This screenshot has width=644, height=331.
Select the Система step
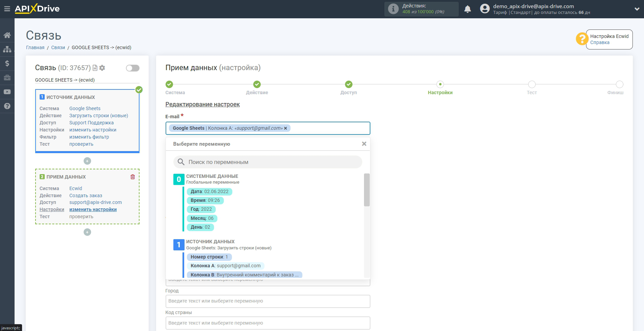[x=169, y=84]
